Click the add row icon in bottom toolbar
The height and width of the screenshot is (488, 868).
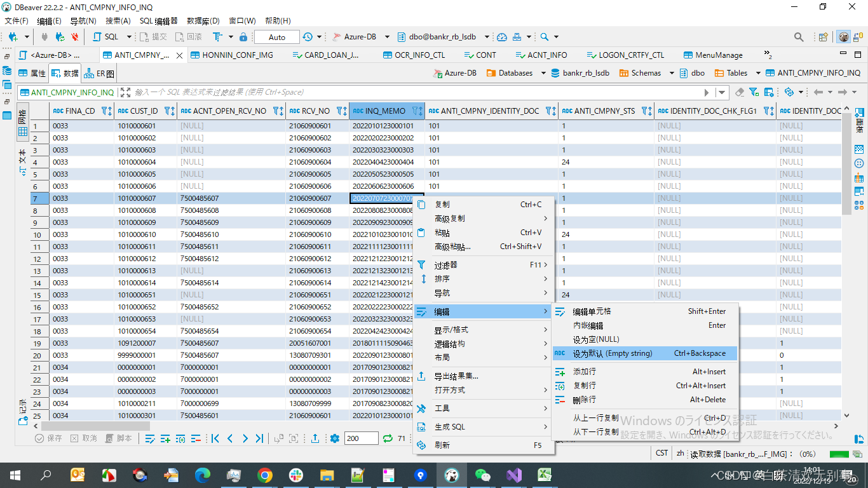[165, 438]
